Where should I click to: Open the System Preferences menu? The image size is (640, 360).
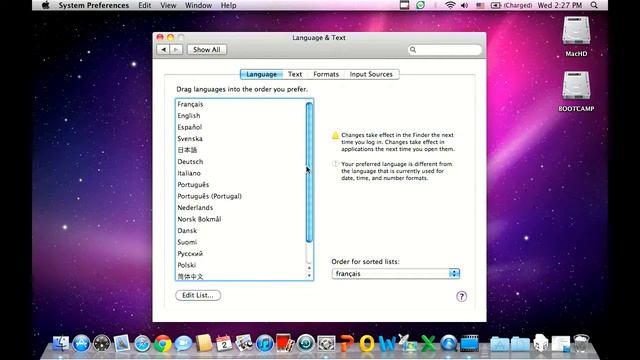[x=93, y=5]
